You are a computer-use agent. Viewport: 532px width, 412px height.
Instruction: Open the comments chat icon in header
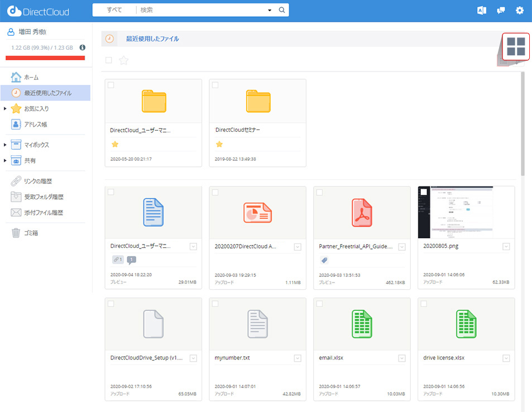click(501, 11)
